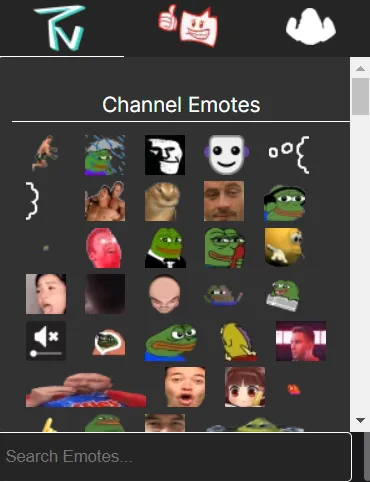Image resolution: width=370 pixels, height=482 pixels.
Task: Pick the Pepe wearing headphones emote
Action: (285, 202)
